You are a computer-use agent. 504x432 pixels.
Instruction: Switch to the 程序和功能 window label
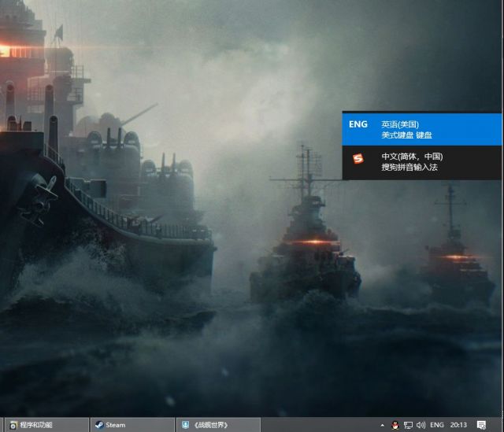click(x=36, y=425)
